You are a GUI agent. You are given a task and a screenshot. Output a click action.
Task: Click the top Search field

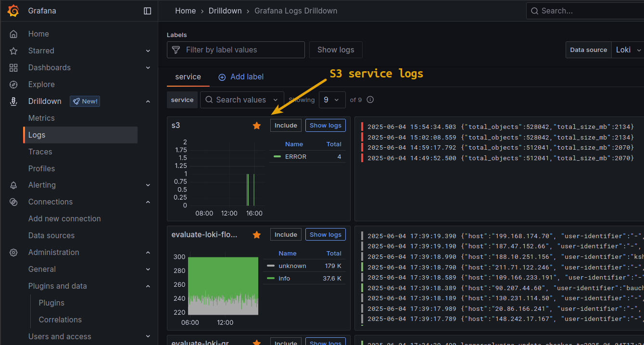585,11
